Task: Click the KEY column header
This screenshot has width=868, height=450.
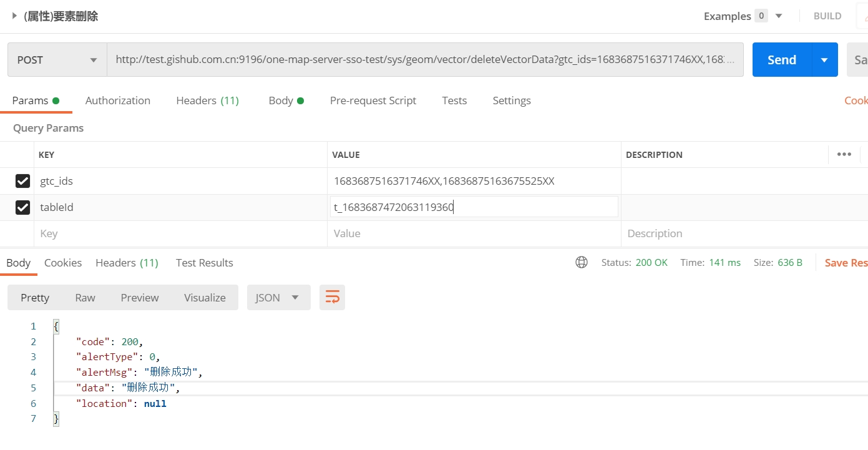Action: 47,155
